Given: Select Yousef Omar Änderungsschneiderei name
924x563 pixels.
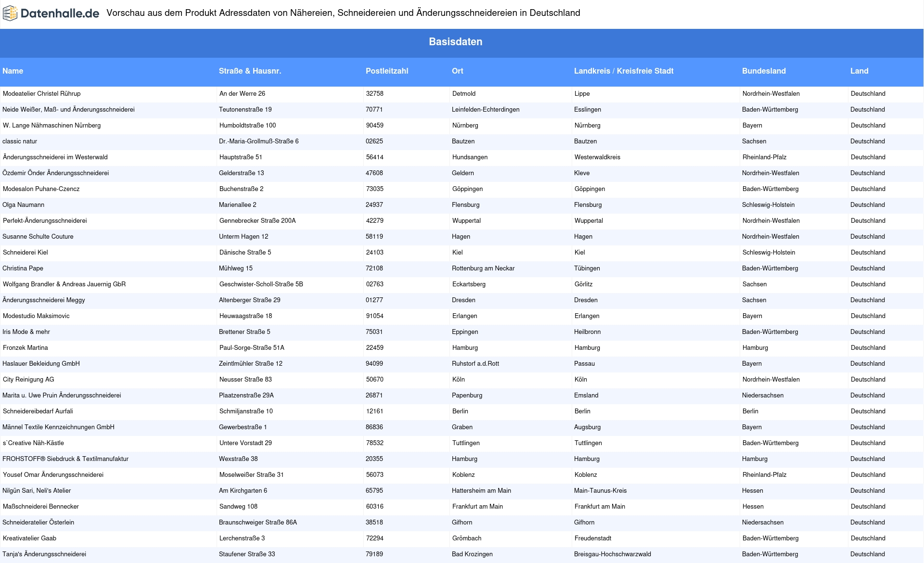Looking at the screenshot, I should 53,474.
